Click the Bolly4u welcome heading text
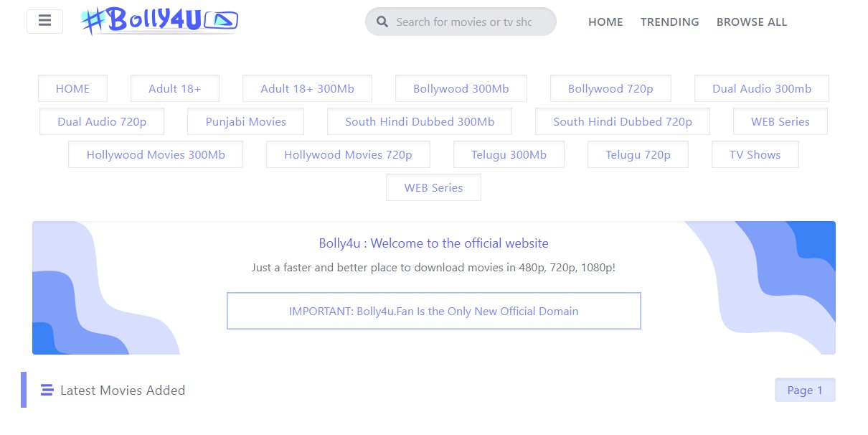This screenshot has height=435, width=868. [x=433, y=243]
